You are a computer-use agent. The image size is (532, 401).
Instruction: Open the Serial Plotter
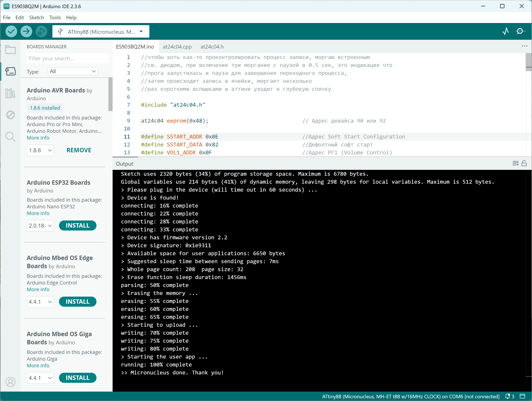506,31
